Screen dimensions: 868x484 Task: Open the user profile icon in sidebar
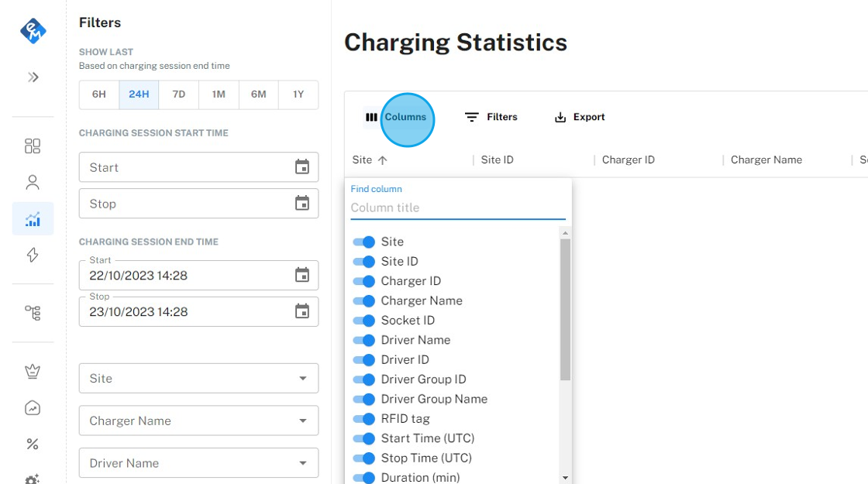(33, 183)
